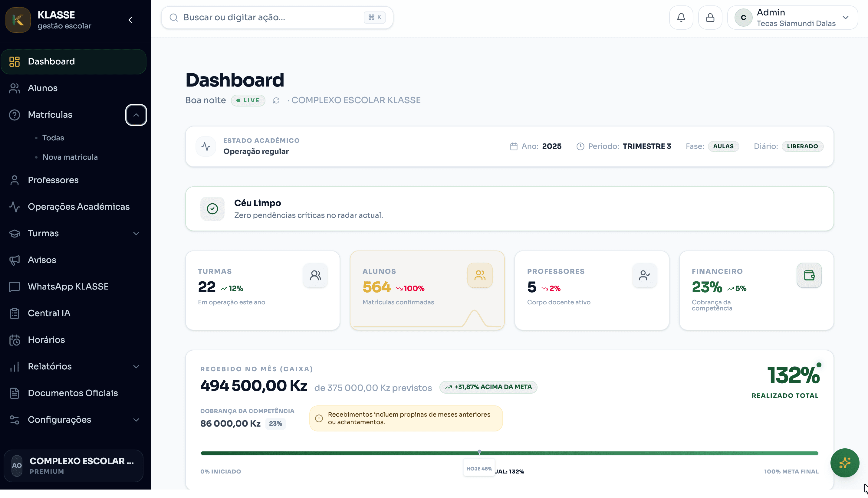This screenshot has height=498, width=868.
Task: Click the Dashboard grid icon in sidebar
Action: click(x=14, y=61)
